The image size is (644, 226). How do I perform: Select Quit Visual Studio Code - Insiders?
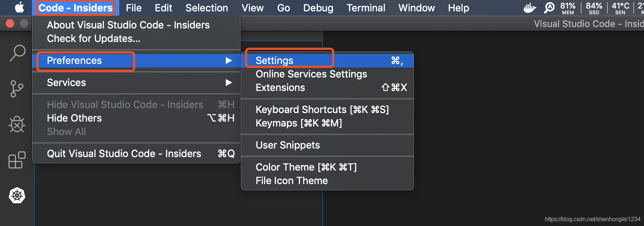point(124,154)
